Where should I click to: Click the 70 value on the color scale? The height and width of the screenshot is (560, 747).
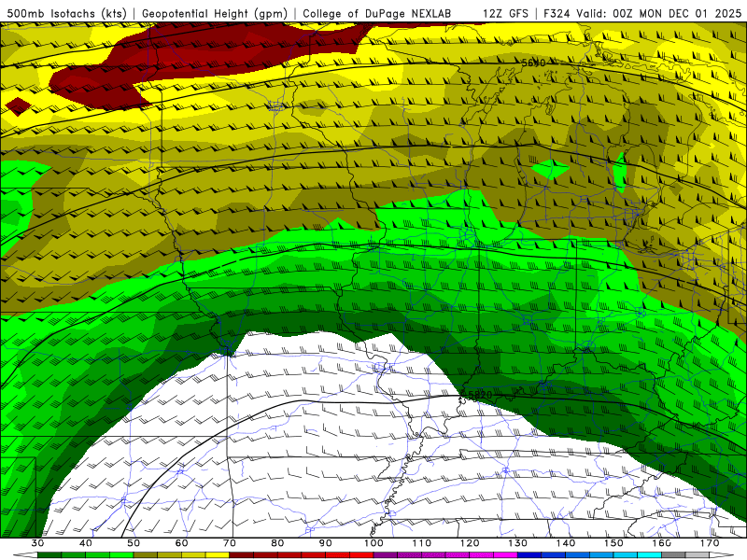[x=230, y=543]
